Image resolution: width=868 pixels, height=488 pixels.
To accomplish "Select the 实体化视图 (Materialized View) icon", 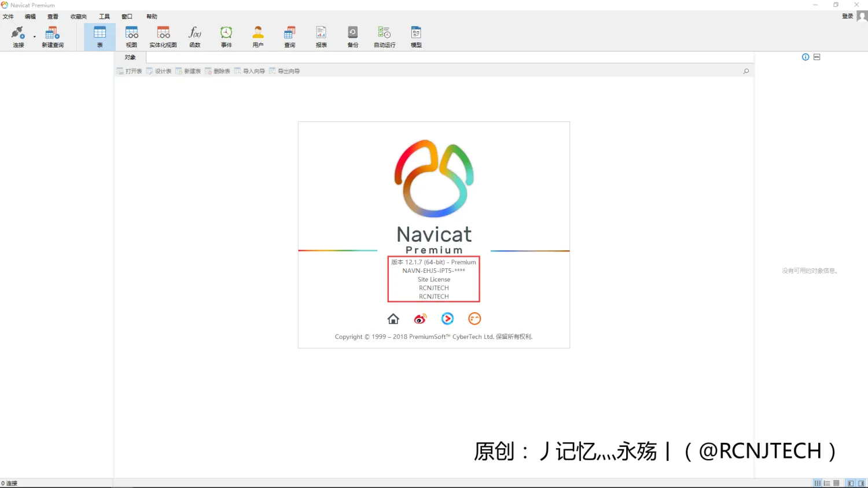I will 163,36.
